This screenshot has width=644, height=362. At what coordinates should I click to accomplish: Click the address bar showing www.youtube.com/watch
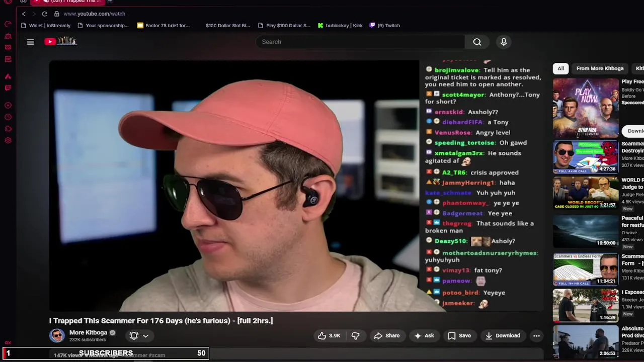point(94,14)
